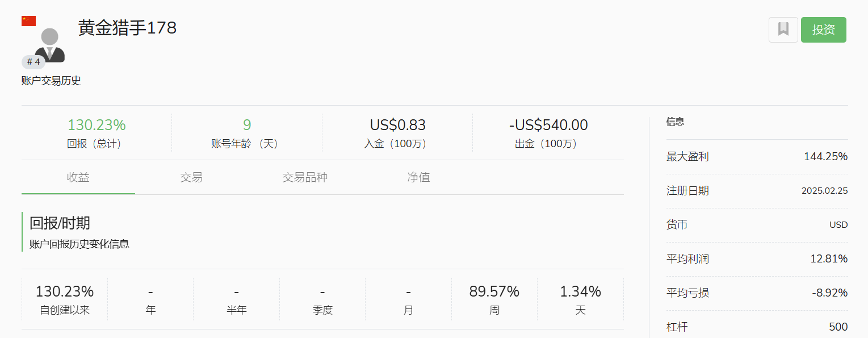
Task: Click the trader avatar image
Action: coord(50,44)
